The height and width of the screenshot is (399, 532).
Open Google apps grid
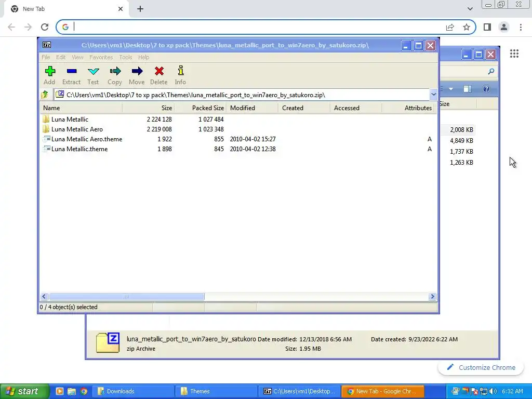point(514,54)
